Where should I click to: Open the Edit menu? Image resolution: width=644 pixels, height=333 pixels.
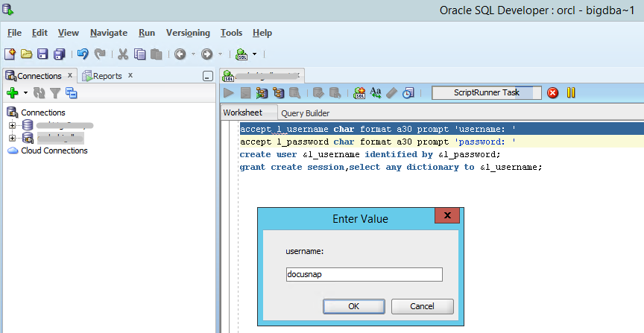(40, 33)
